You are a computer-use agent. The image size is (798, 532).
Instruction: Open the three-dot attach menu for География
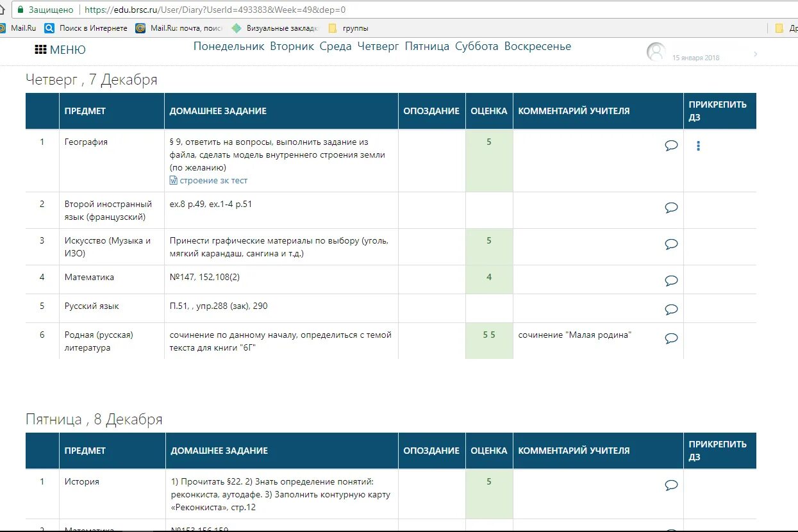(x=698, y=146)
